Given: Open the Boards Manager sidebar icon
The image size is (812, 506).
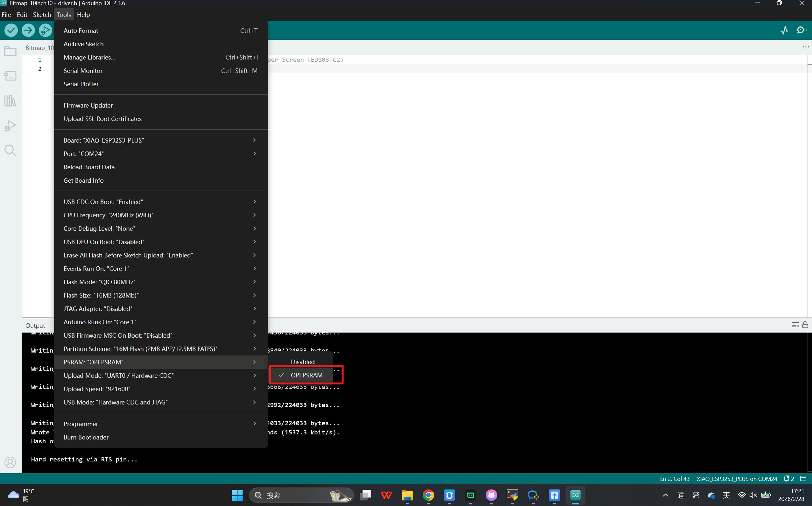Looking at the screenshot, I should 10,76.
